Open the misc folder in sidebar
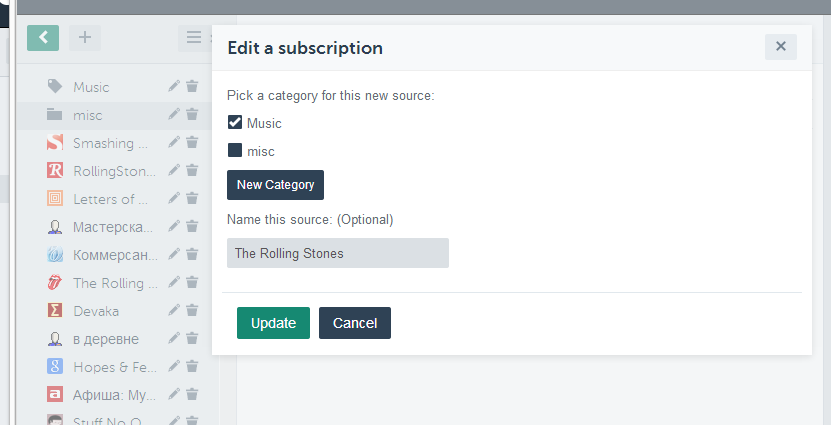831x425 pixels. tap(88, 115)
